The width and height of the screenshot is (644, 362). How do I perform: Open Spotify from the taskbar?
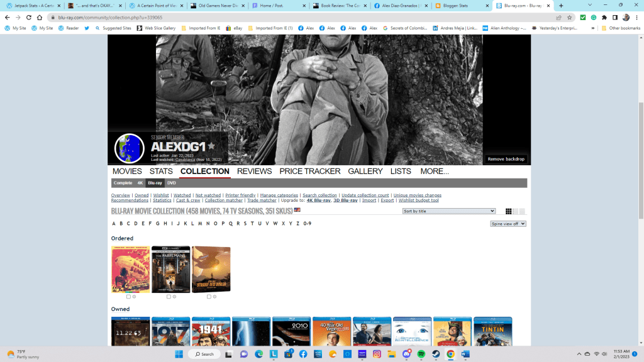421,354
